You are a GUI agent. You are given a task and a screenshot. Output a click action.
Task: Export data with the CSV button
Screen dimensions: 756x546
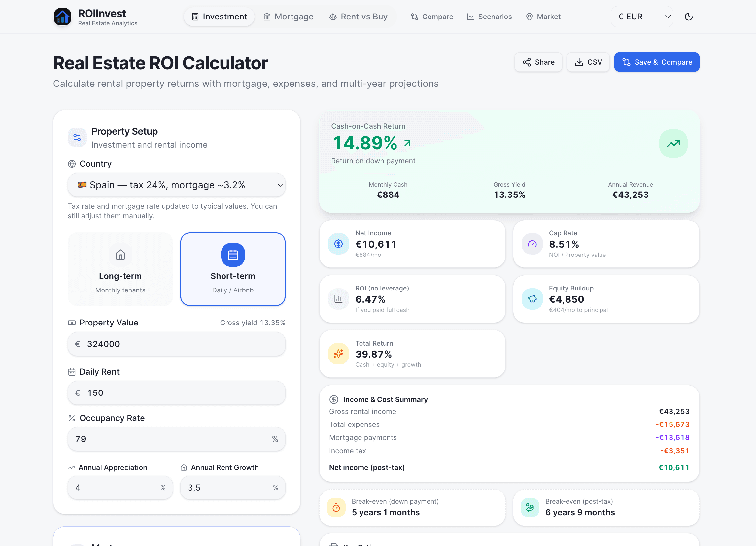(588, 62)
